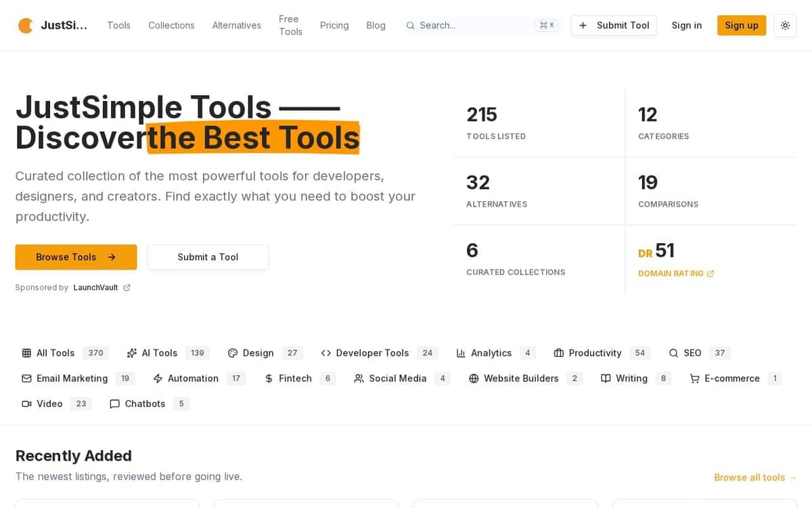The height and width of the screenshot is (508, 812).
Task: Open the Blog nav link
Action: pos(376,25)
